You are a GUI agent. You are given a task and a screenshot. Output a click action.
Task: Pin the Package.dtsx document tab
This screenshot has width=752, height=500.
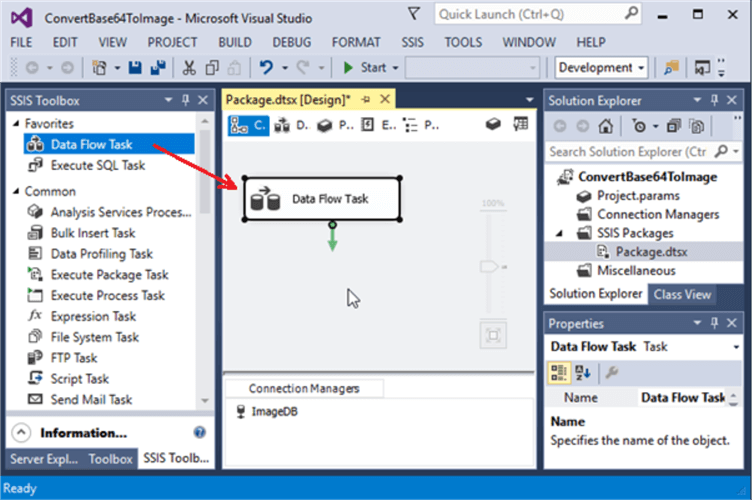(366, 100)
